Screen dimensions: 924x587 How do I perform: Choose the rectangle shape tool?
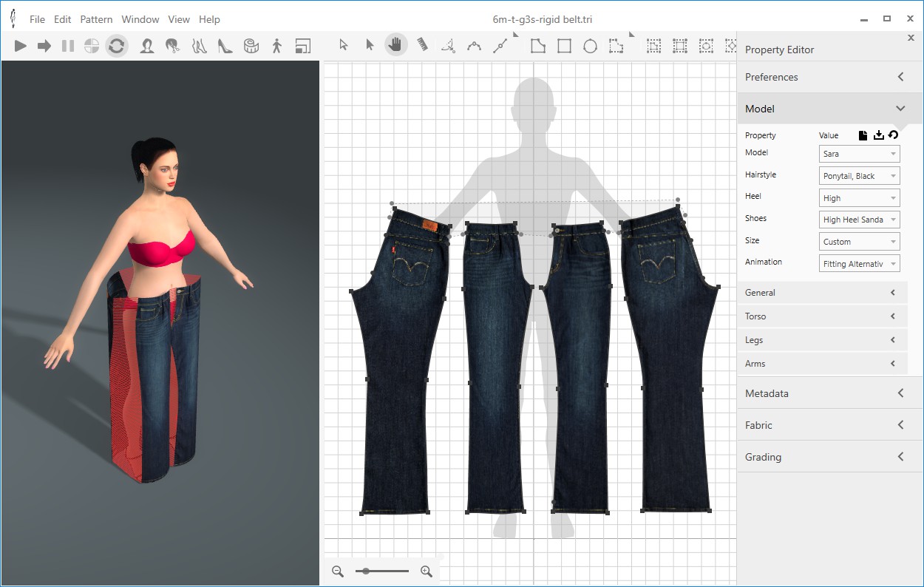pyautogui.click(x=564, y=46)
